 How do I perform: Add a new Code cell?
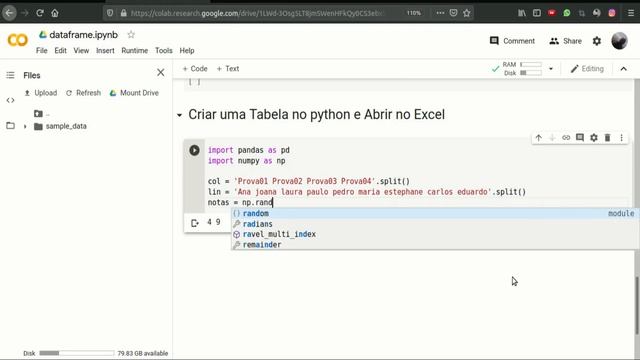click(x=195, y=69)
